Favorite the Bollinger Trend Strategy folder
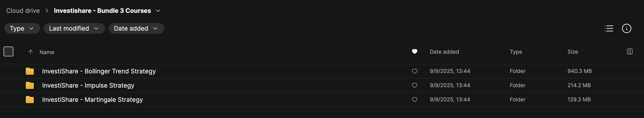644x118 pixels. coord(414,71)
